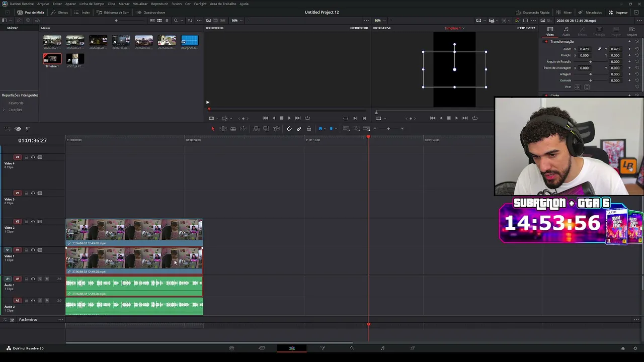Screen dimensions: 644x362
Task: Click the Replace Clip edit button
Action: [x=276, y=129]
